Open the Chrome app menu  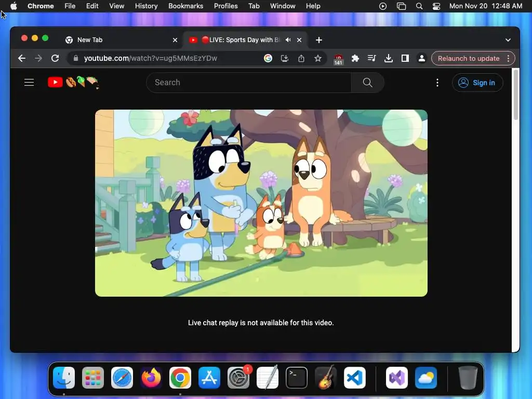(41, 6)
